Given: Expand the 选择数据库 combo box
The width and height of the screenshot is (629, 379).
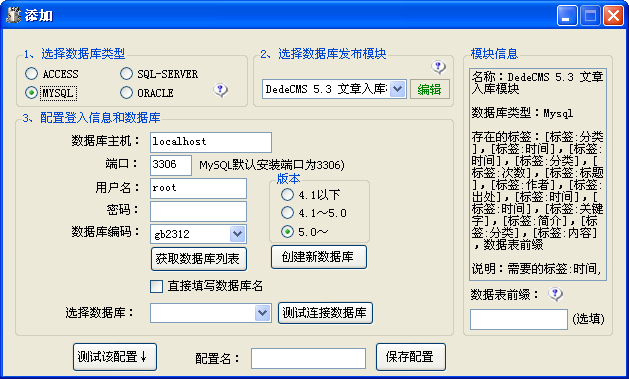Looking at the screenshot, I should click(262, 313).
